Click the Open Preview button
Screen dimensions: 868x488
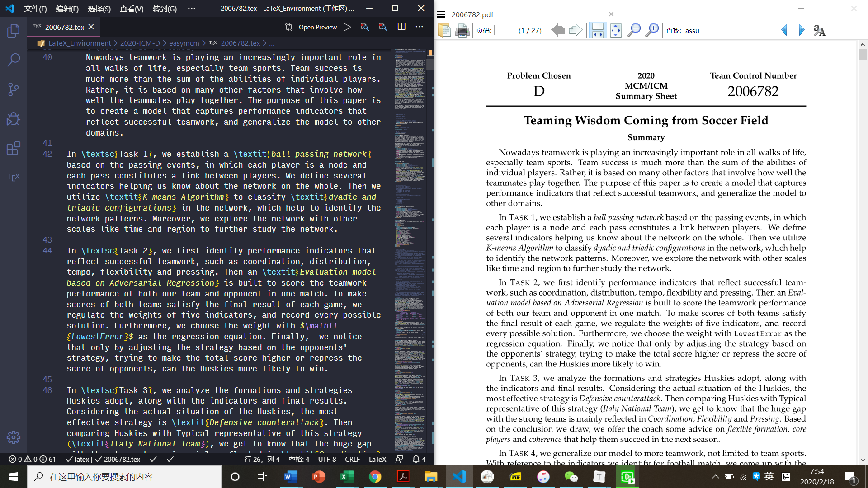[317, 27]
